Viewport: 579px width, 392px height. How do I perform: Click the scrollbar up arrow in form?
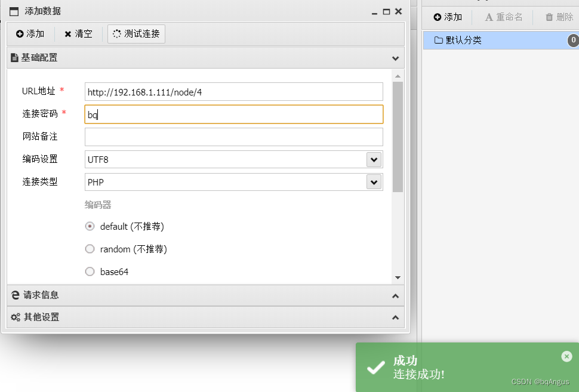pyautogui.click(x=398, y=76)
